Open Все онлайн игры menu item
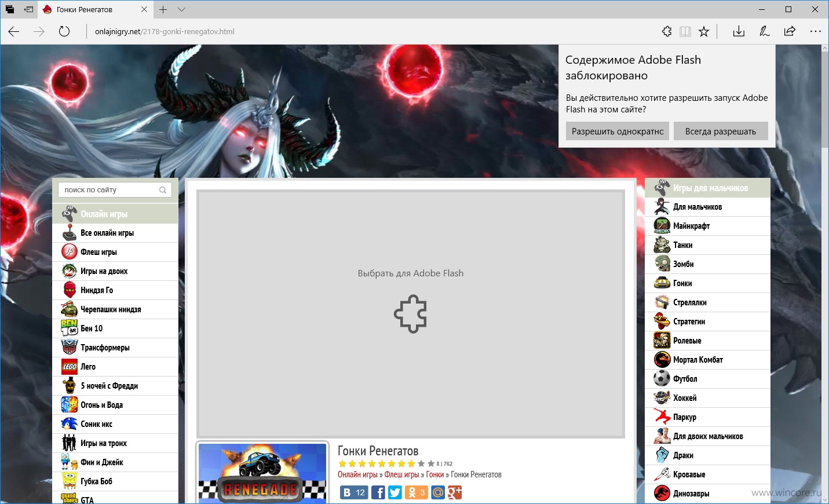This screenshot has height=504, width=829. pos(115,233)
